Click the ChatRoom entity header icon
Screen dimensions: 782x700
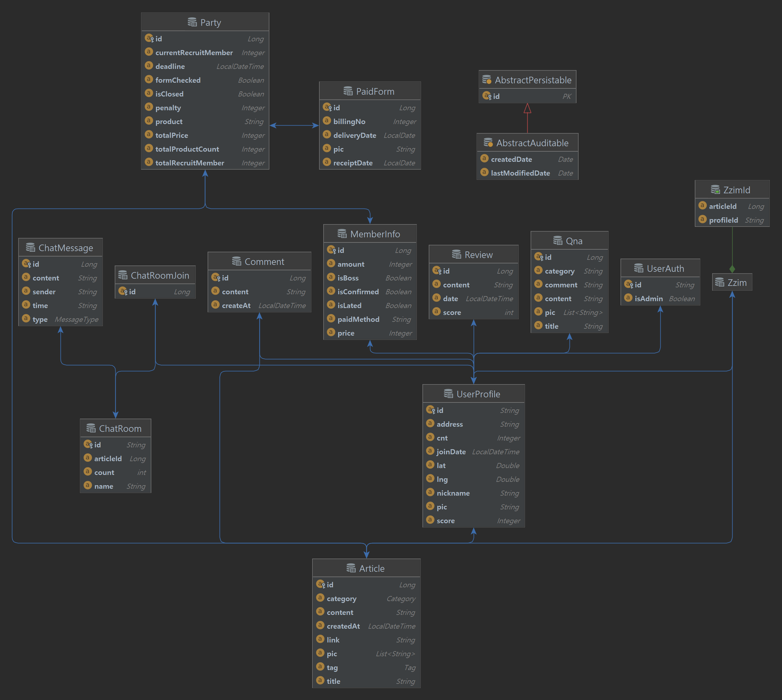[91, 428]
